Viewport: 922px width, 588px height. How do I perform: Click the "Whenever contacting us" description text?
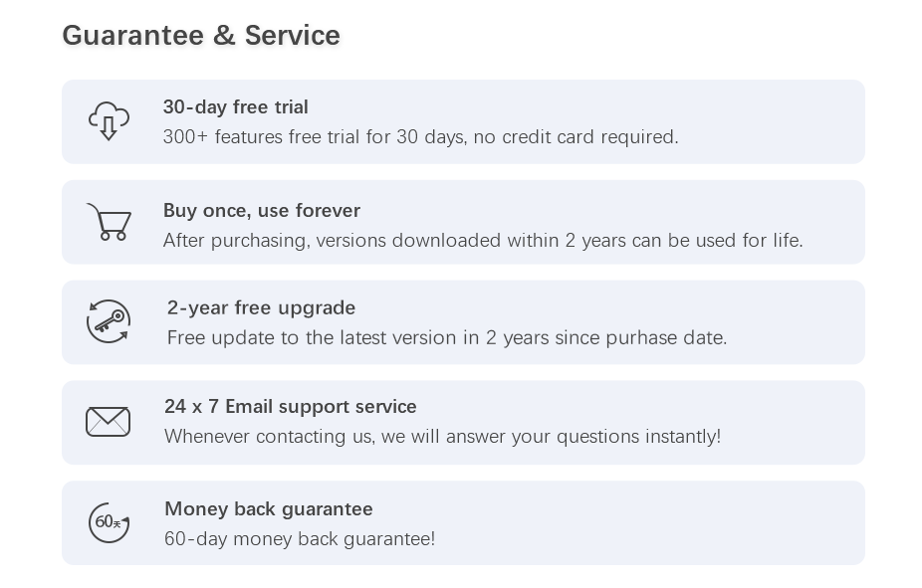point(442,436)
